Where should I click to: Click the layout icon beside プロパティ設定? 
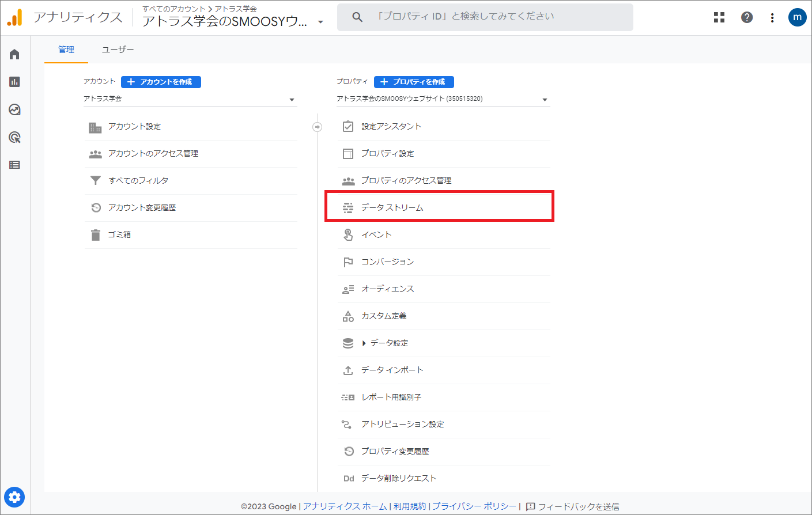(348, 154)
